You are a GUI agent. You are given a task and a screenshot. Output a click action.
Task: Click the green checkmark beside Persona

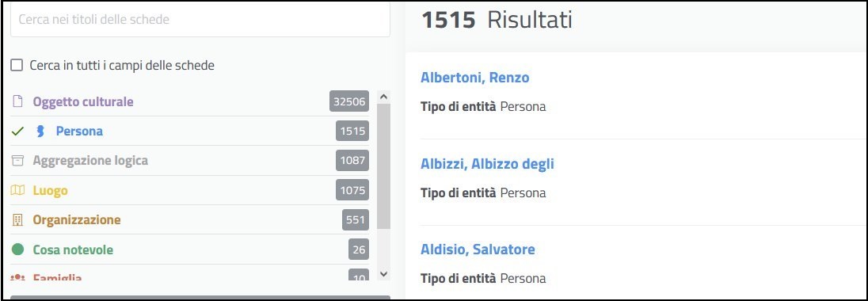coord(17,131)
